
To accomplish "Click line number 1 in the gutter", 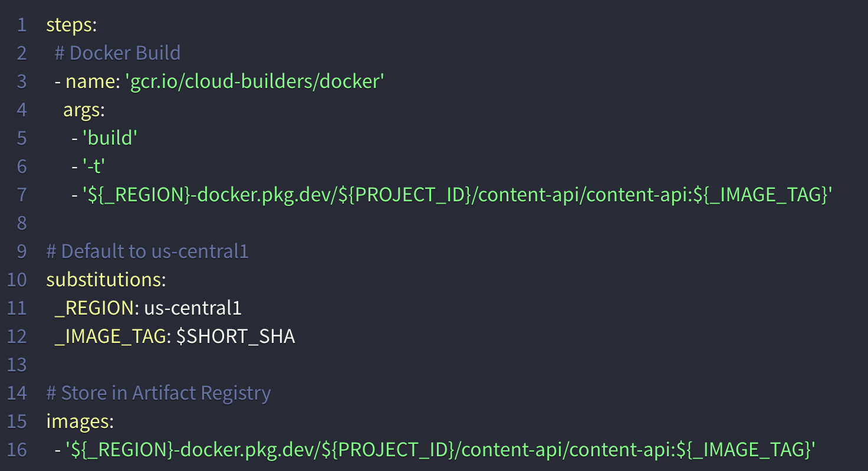I will pyautogui.click(x=22, y=25).
